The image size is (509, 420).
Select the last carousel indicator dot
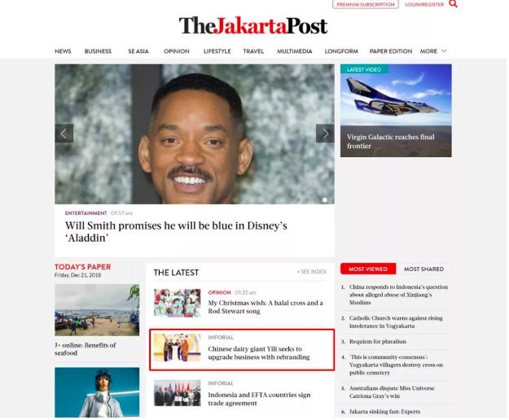[325, 199]
